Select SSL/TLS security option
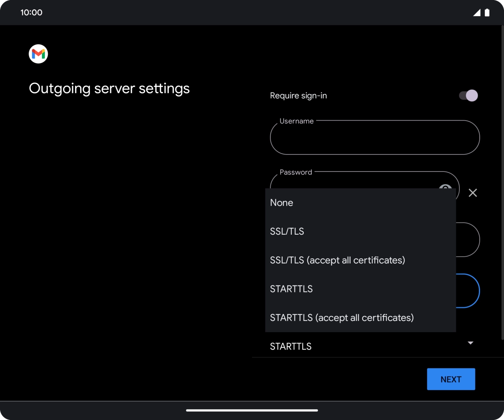Image resolution: width=504 pixels, height=420 pixels. (287, 231)
